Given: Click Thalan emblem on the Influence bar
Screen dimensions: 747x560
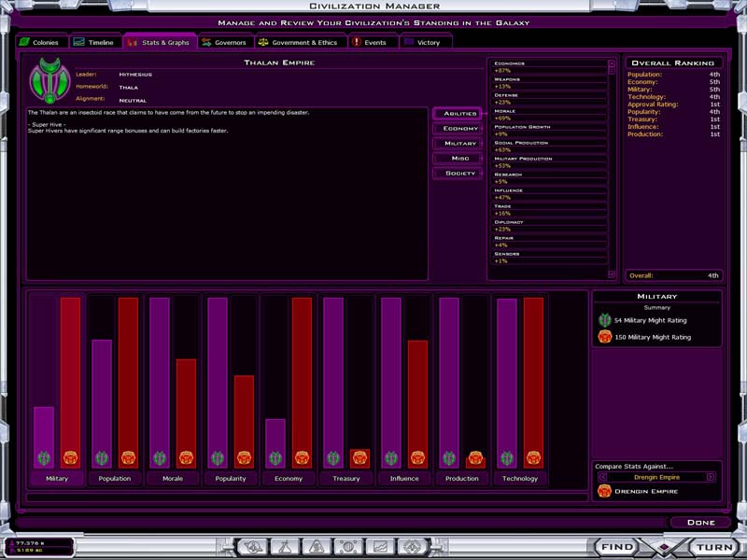Looking at the screenshot, I should tap(391, 458).
